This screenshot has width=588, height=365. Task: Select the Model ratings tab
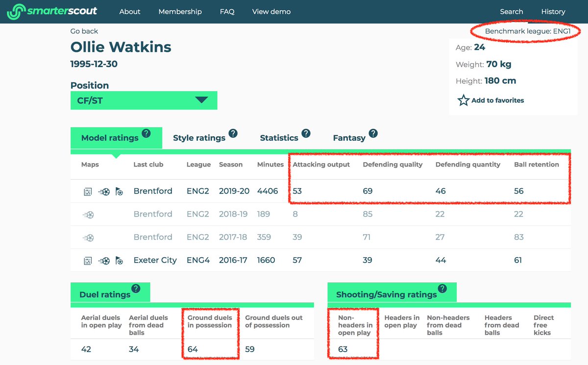click(x=116, y=138)
